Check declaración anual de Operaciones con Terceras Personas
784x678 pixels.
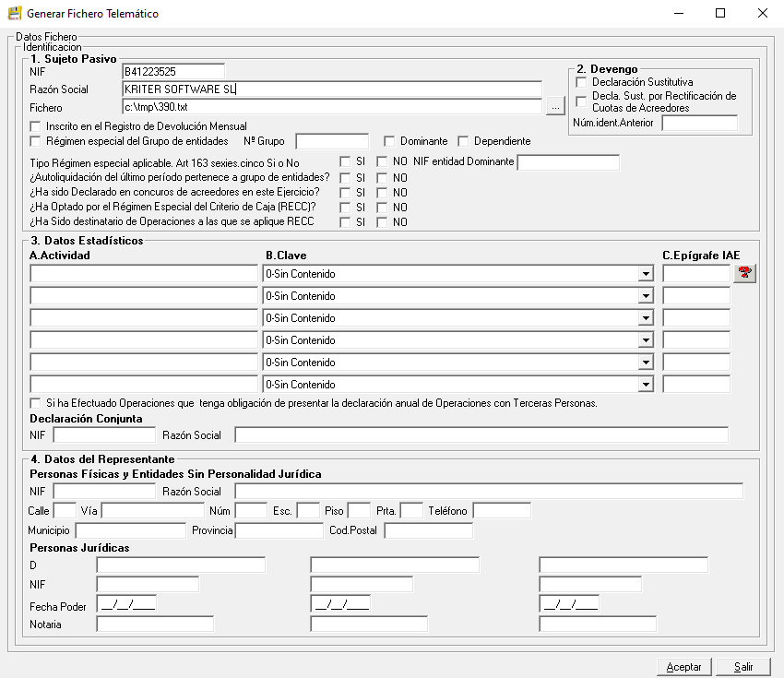click(35, 403)
